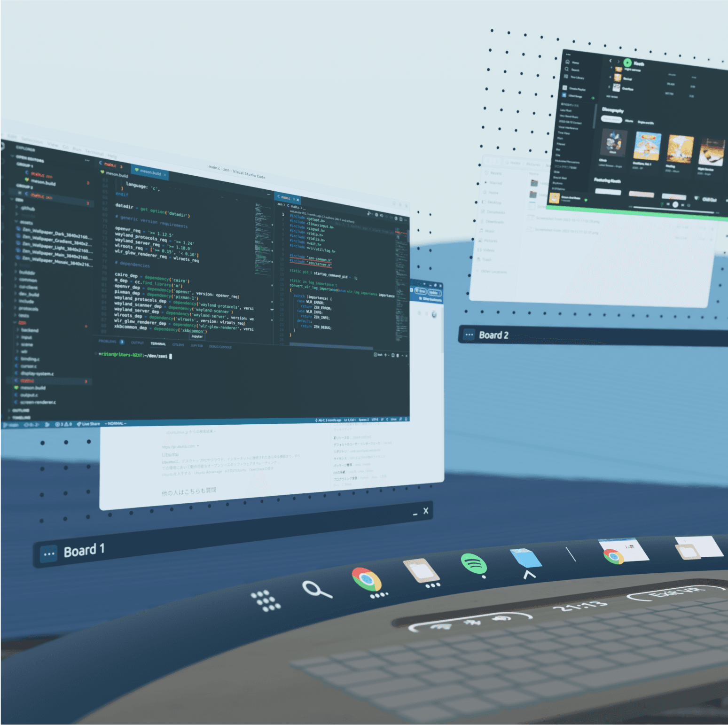Expand the protocols folder in Explorer
The image size is (728, 725).
point(27,309)
